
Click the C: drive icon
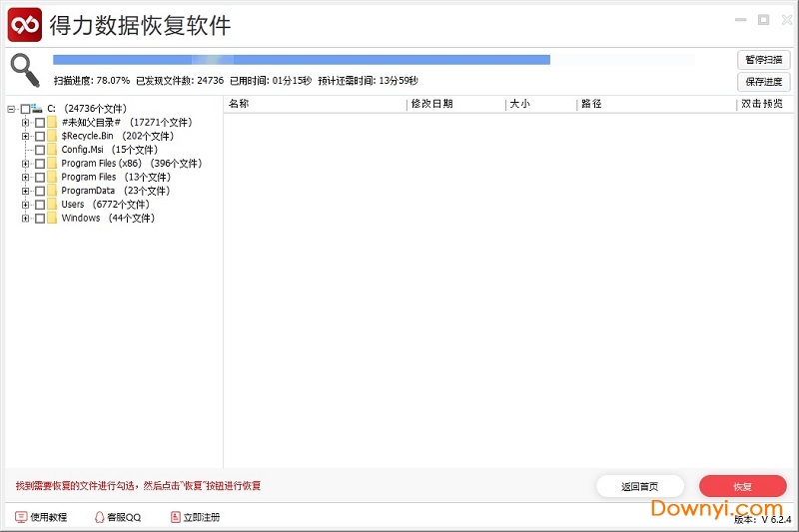(x=37, y=108)
